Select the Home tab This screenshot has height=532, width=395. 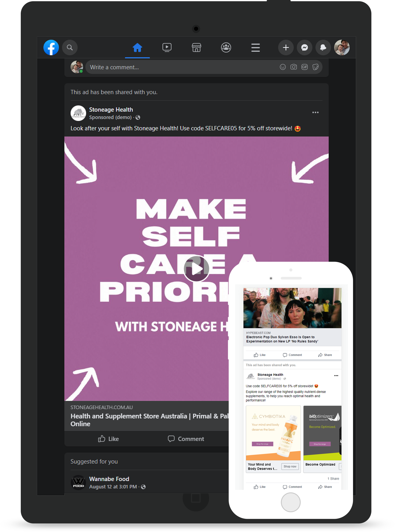(x=137, y=47)
